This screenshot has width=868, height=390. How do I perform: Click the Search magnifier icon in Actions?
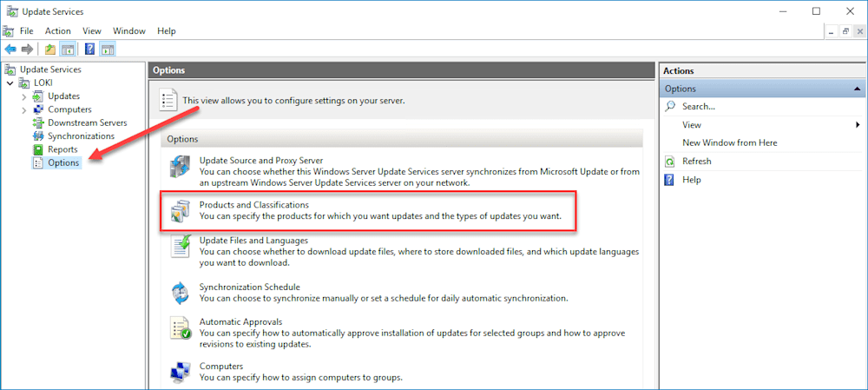670,106
